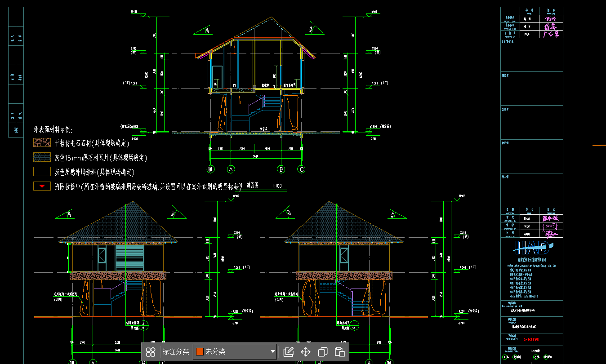Select the legend title 外表面材料示例:

pyautogui.click(x=53, y=130)
